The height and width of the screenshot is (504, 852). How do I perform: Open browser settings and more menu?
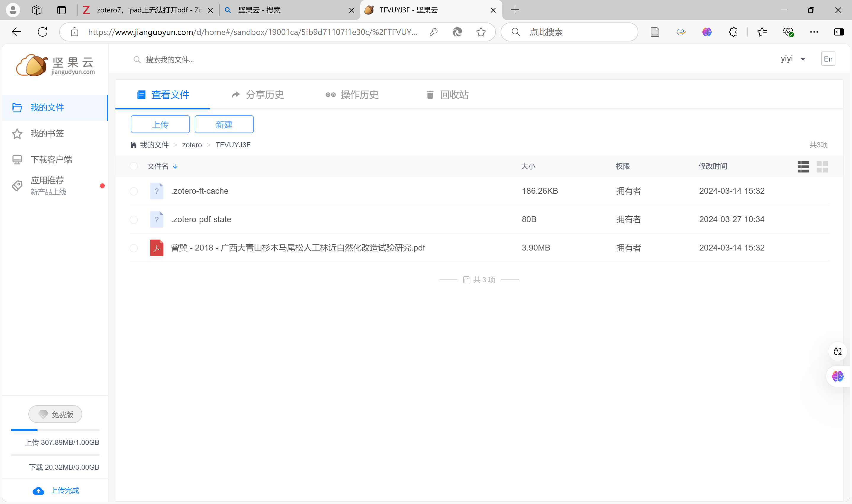814,32
